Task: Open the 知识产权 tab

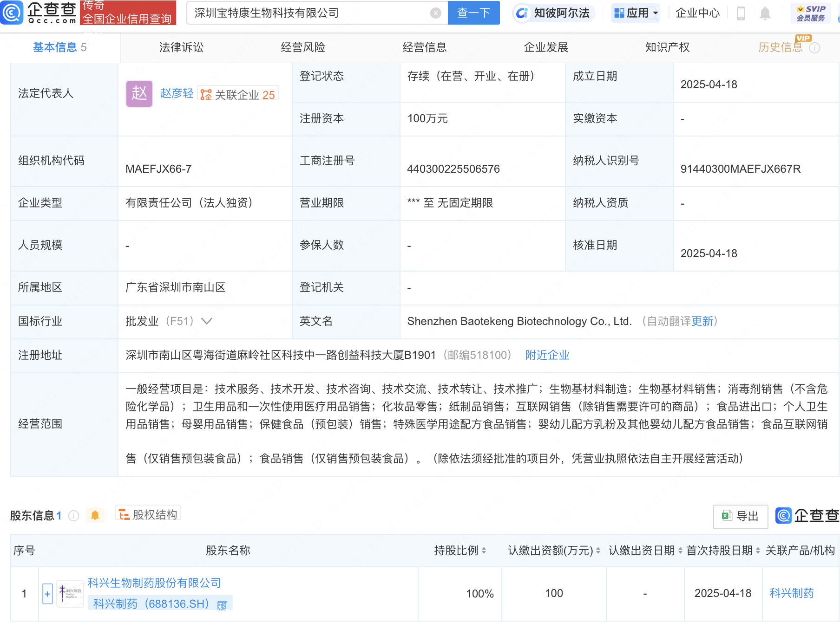Action: (x=667, y=47)
